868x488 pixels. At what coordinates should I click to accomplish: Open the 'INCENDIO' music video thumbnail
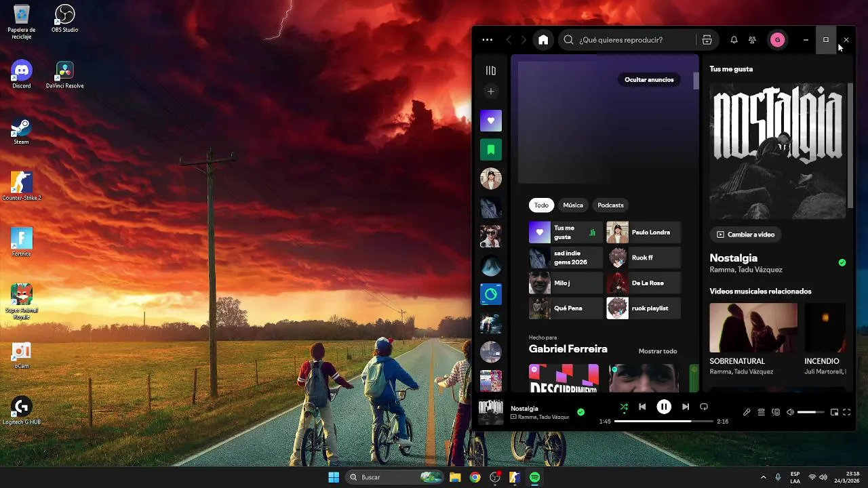tap(825, 328)
